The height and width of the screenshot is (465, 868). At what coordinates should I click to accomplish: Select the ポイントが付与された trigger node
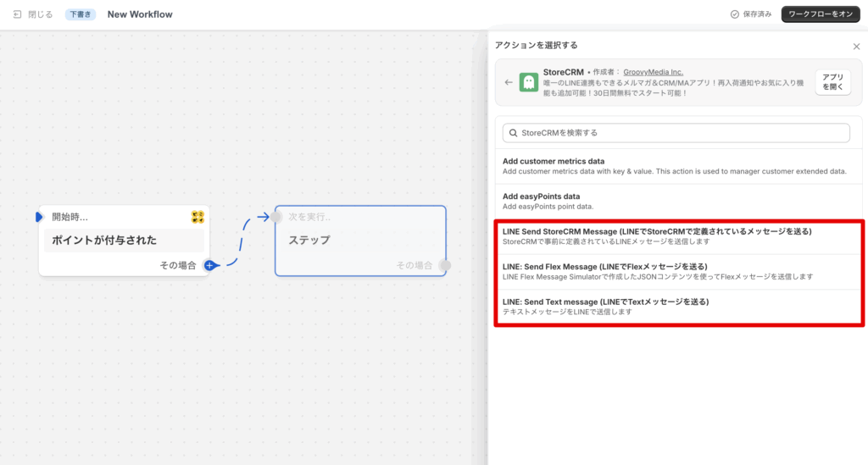pyautogui.click(x=124, y=240)
